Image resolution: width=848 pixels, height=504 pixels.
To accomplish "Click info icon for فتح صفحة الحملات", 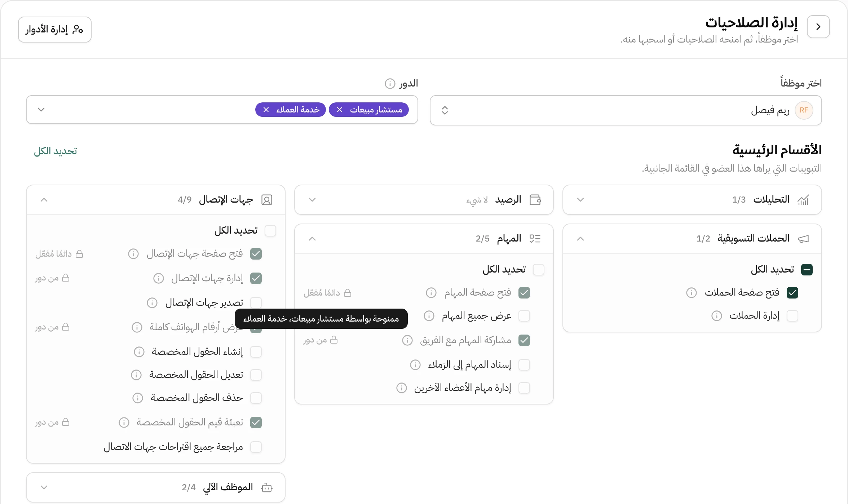I will (691, 293).
